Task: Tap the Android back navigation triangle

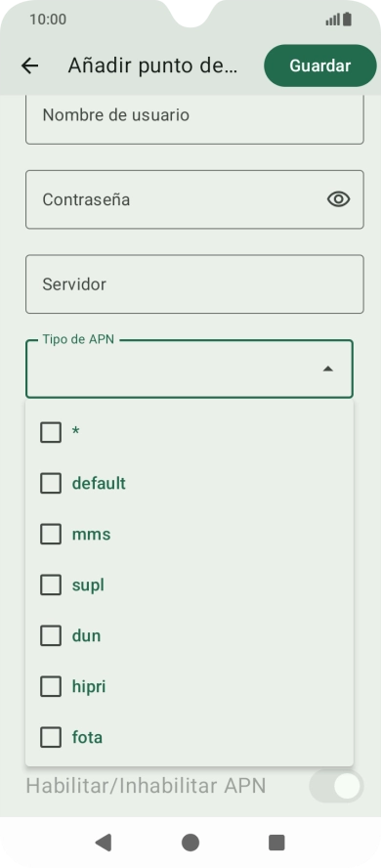Action: (103, 843)
